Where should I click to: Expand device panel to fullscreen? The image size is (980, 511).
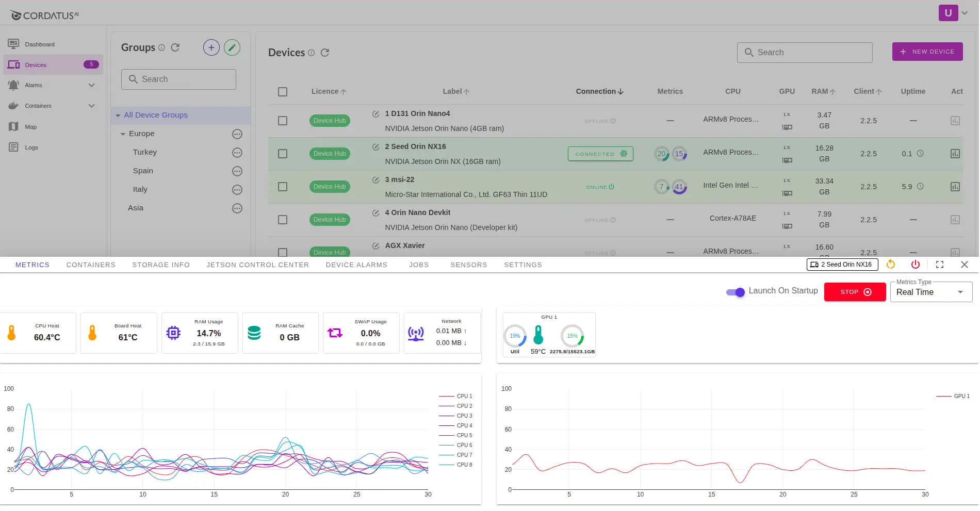(x=939, y=265)
